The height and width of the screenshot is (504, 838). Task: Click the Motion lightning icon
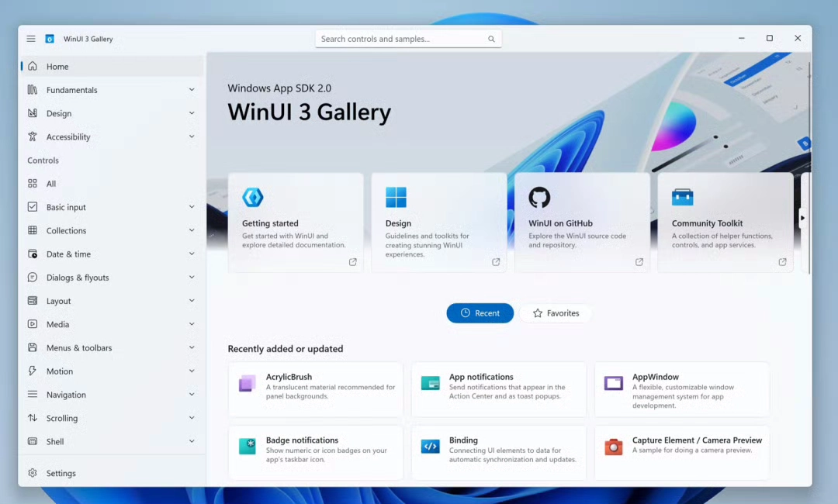click(x=33, y=371)
